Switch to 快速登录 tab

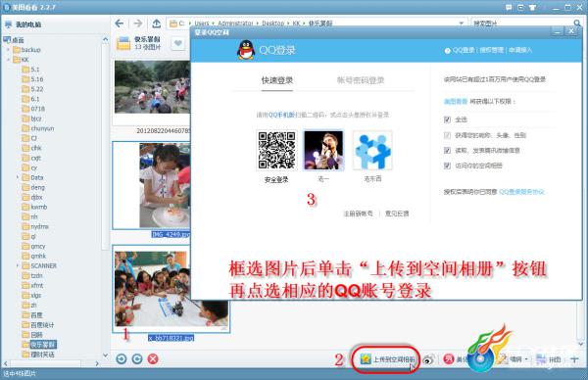(277, 80)
